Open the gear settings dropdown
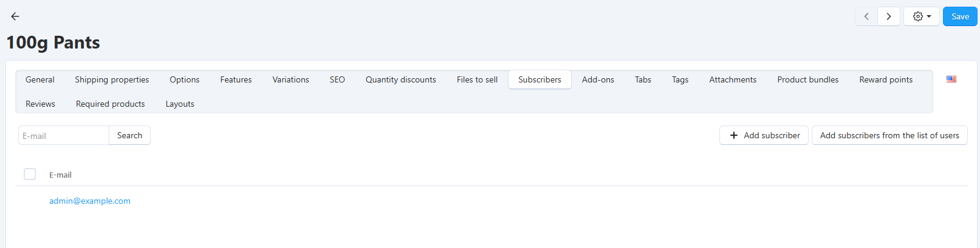980x248 pixels. pos(922,16)
